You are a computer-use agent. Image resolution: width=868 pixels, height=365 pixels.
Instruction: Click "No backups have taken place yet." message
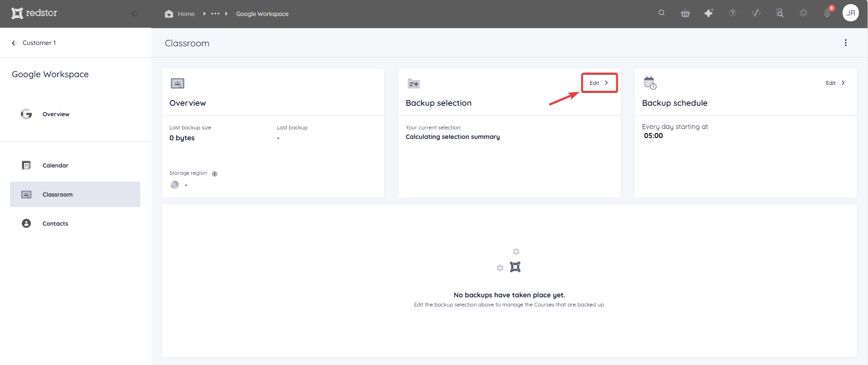click(509, 295)
